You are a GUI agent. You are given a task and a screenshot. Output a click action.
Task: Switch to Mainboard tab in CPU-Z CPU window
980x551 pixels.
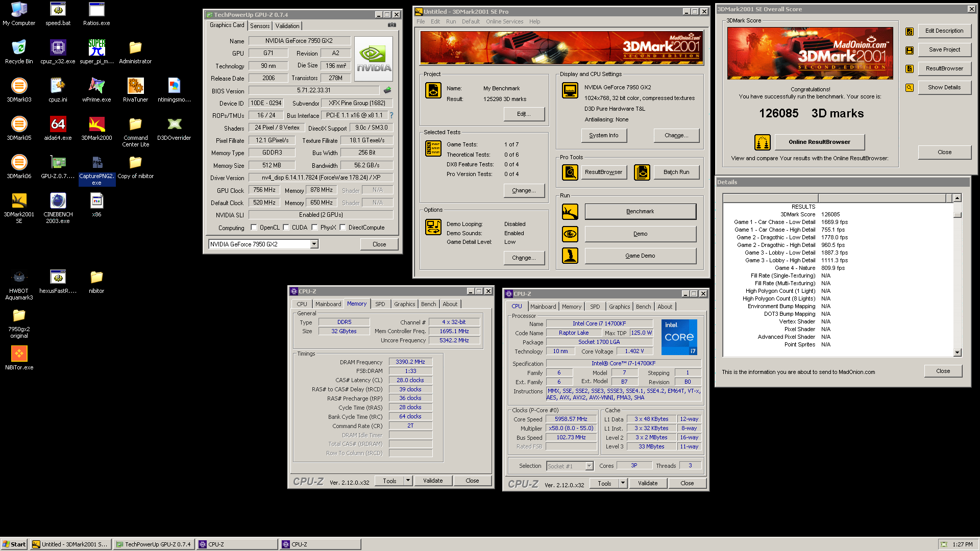coord(543,307)
